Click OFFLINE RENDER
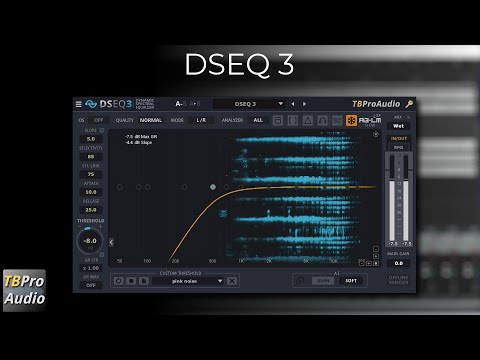480x360 pixels. [x=398, y=280]
